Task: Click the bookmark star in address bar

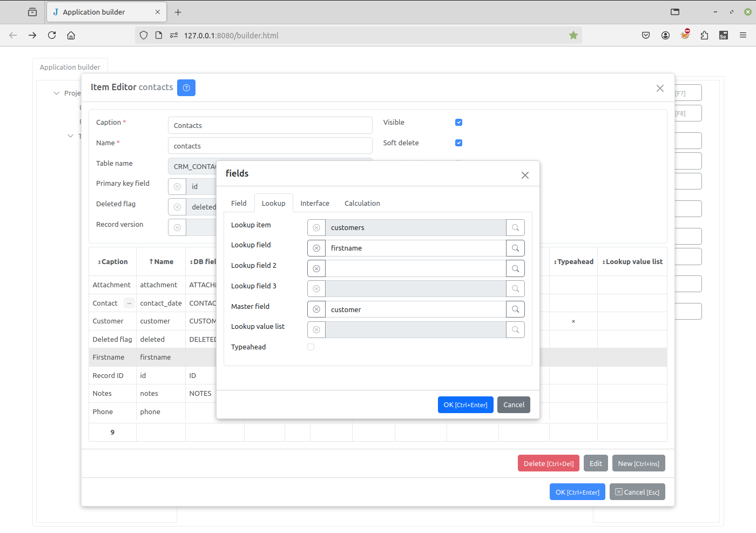Action: 573,36
